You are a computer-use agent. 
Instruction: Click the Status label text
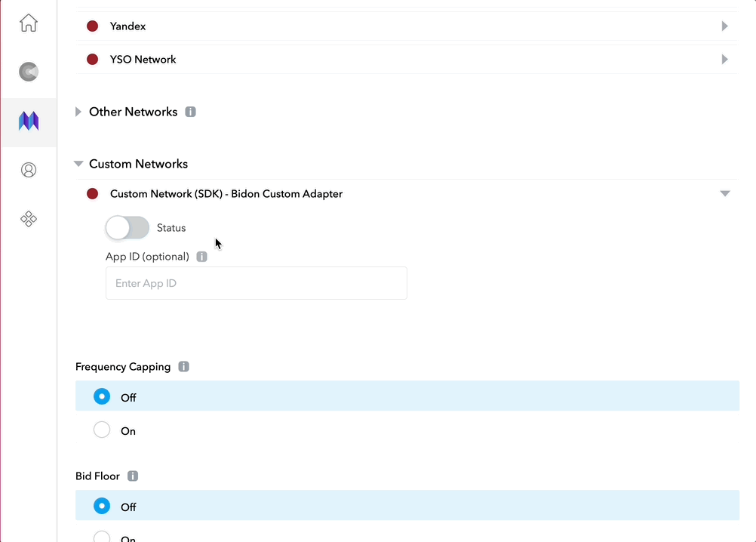171,228
